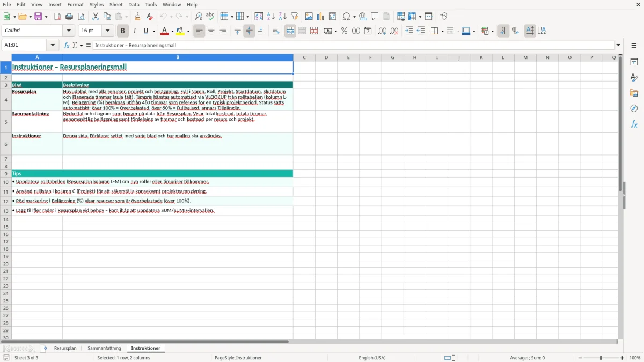The width and height of the screenshot is (644, 362).
Task: Open the Data menu
Action: point(134,4)
